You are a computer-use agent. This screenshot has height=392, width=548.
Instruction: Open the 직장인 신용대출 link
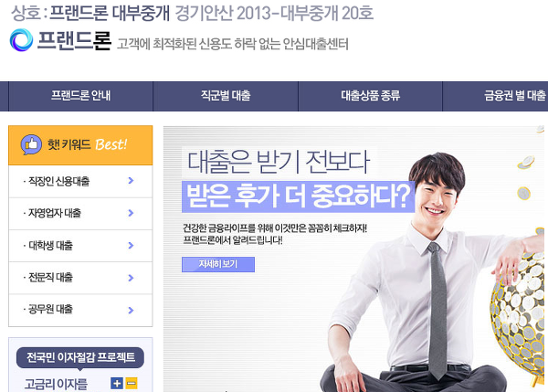coord(58,181)
